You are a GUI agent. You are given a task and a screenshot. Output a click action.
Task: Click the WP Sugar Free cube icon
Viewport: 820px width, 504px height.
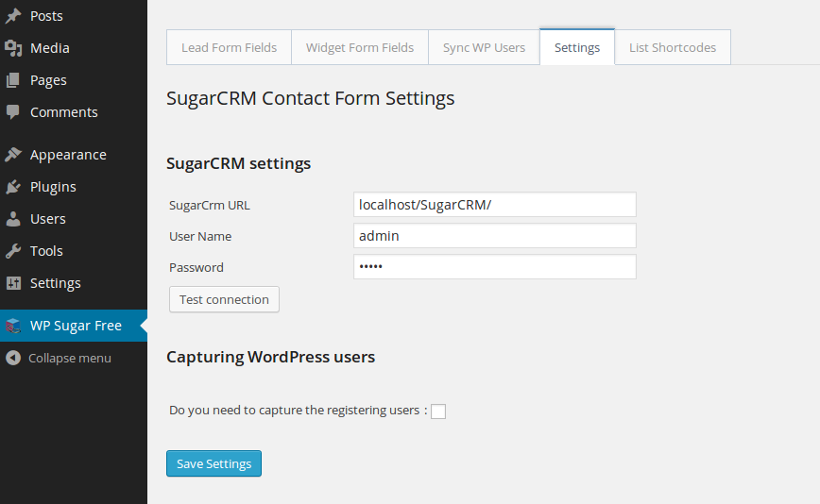click(13, 326)
